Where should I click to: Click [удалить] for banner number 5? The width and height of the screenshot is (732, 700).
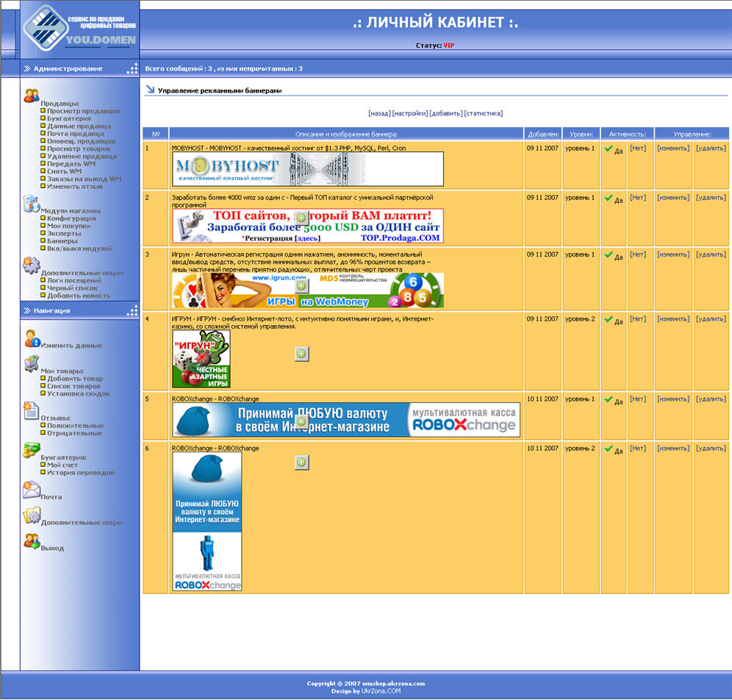coord(711,399)
